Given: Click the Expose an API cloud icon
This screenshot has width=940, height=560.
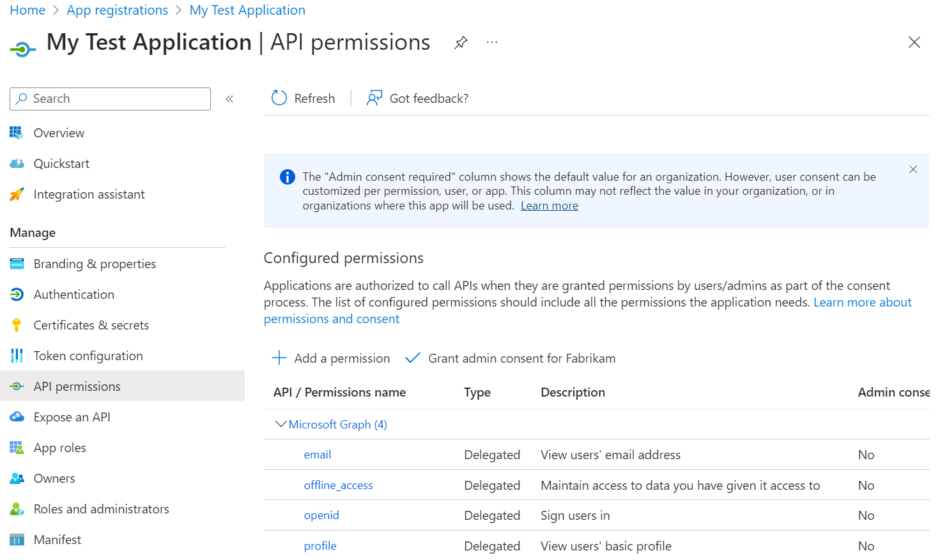Looking at the screenshot, I should (x=17, y=417).
